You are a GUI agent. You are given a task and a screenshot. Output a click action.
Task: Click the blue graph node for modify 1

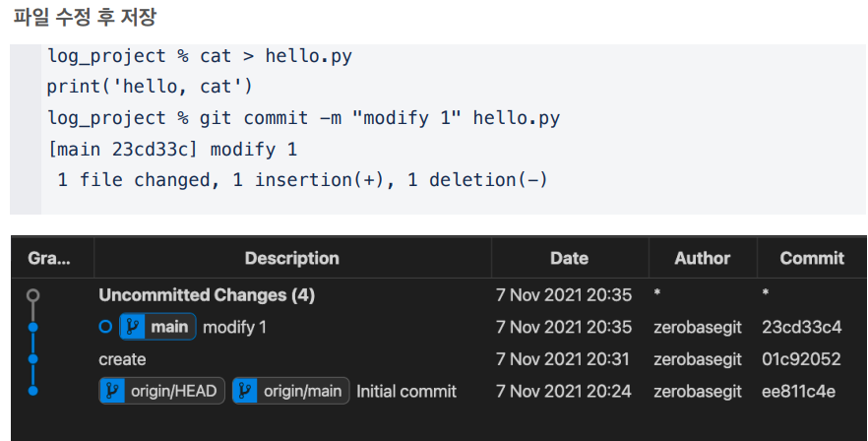[33, 328]
